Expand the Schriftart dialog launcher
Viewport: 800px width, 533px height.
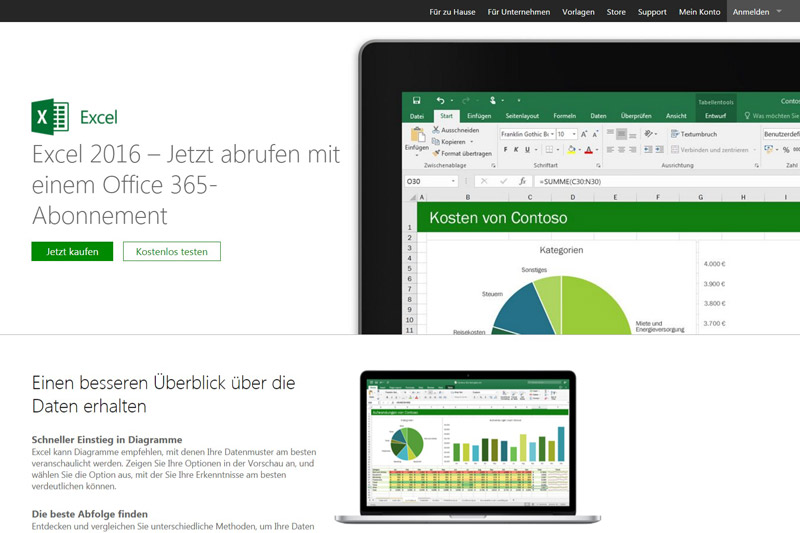click(598, 165)
